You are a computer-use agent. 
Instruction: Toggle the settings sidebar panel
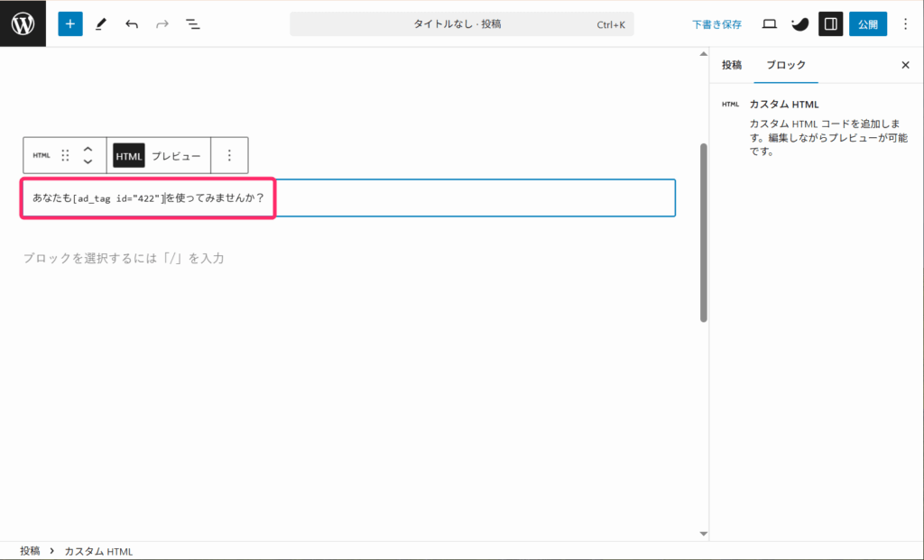830,24
